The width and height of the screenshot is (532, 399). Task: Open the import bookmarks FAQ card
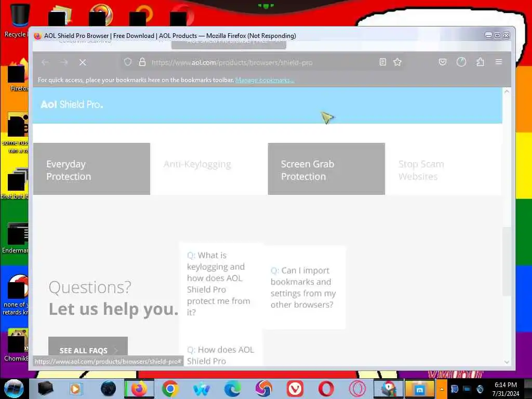(x=304, y=287)
